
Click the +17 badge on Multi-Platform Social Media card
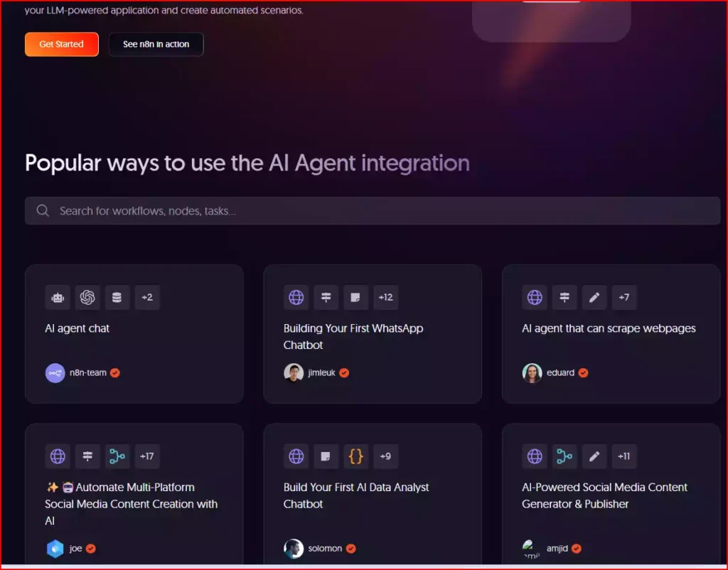[147, 456]
